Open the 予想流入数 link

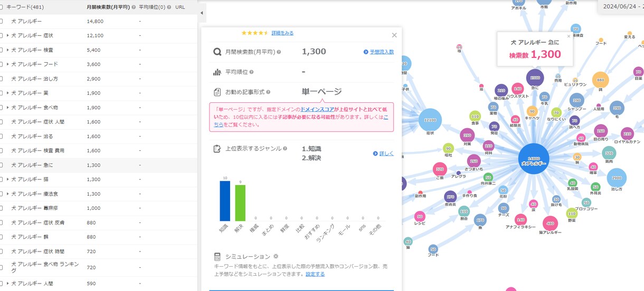382,52
